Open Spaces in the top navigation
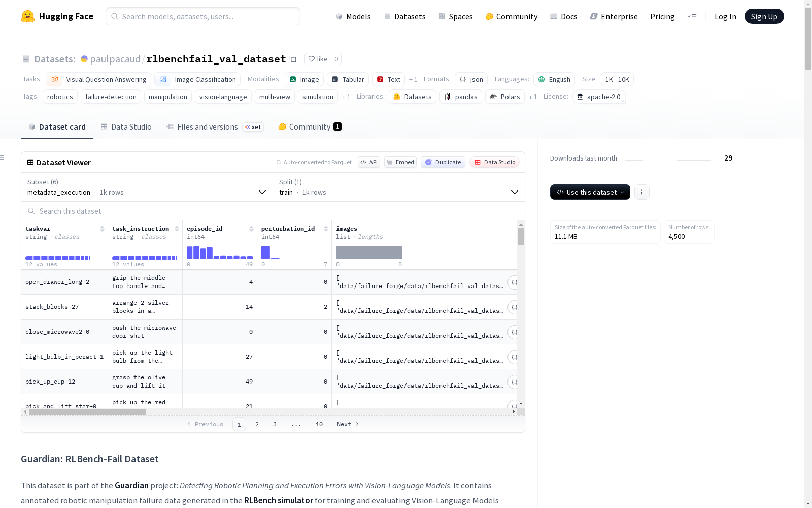The height and width of the screenshot is (508, 812). [x=456, y=16]
